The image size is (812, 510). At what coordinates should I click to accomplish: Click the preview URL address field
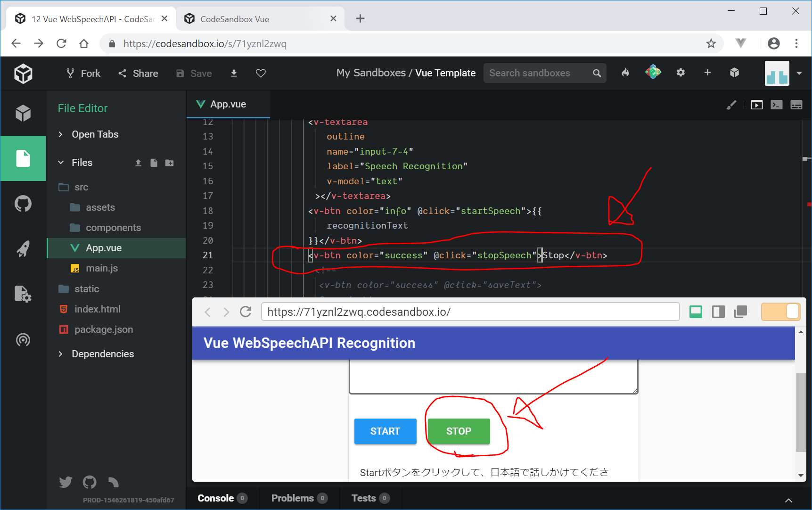click(470, 312)
